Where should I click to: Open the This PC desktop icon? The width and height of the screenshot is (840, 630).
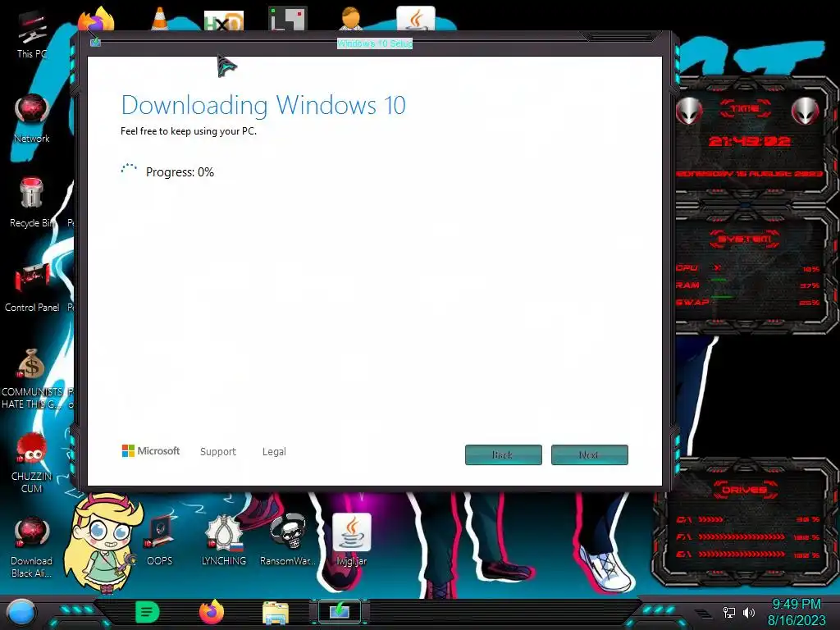click(x=32, y=35)
